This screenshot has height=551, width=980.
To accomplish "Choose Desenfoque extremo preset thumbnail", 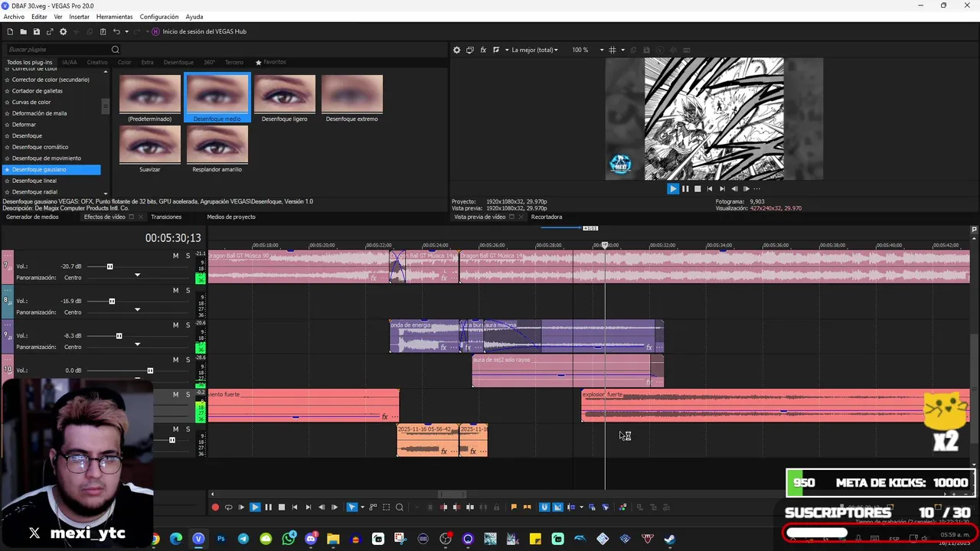I will [x=352, y=93].
